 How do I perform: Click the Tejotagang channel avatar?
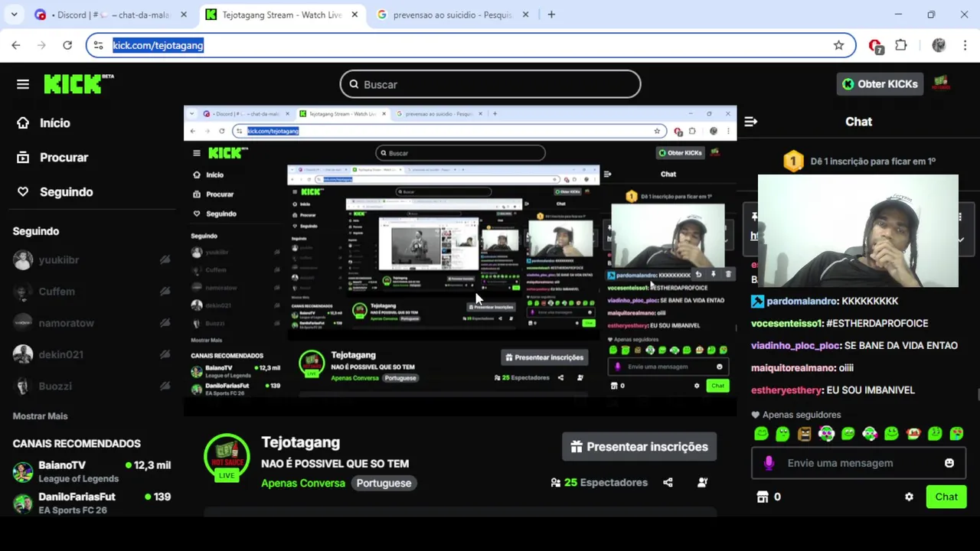point(227,458)
